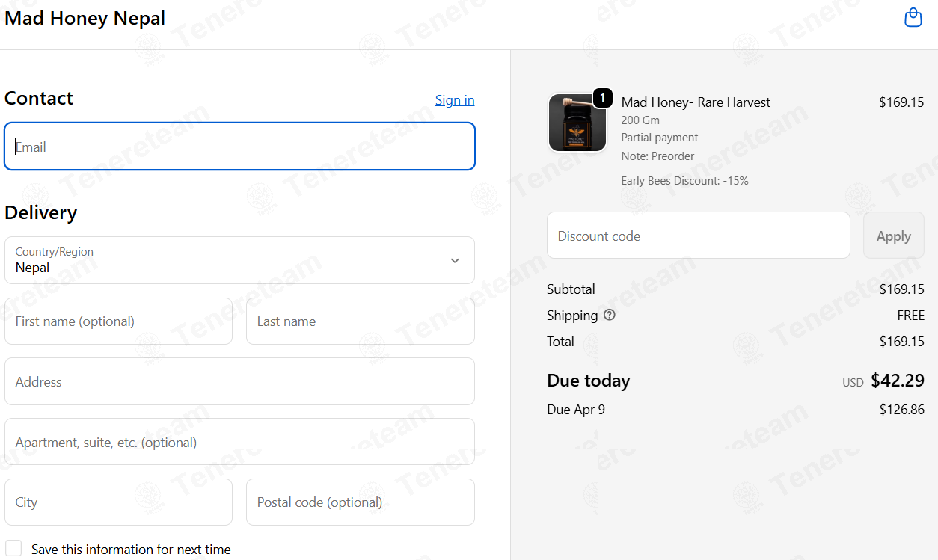Click the Shipping label

572,316
